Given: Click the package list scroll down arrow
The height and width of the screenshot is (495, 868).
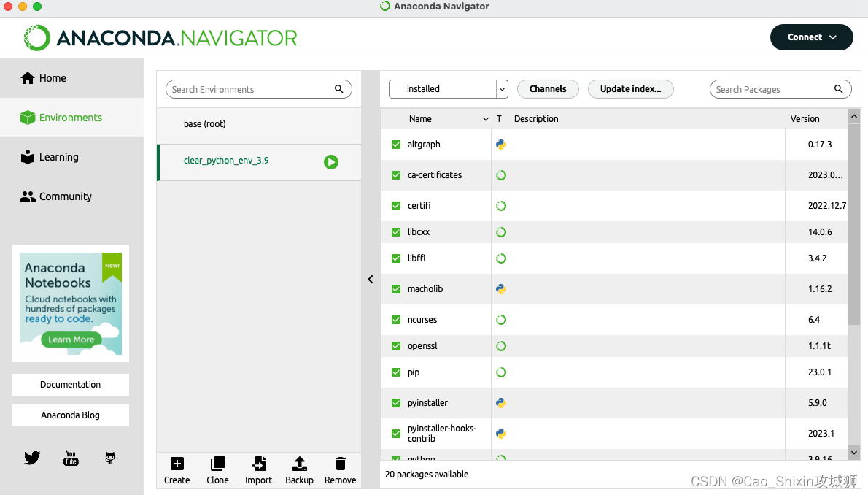Looking at the screenshot, I should 854,453.
